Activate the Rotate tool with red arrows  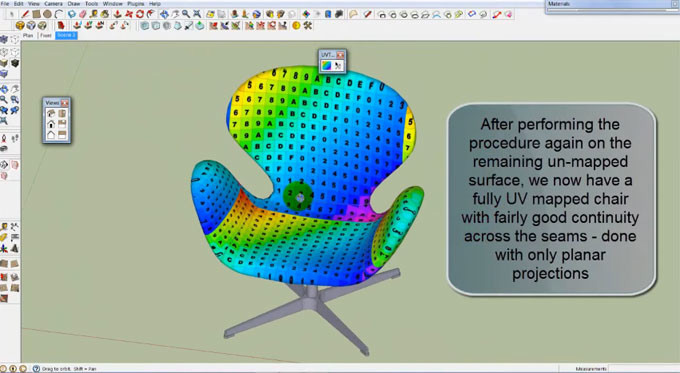(140, 14)
